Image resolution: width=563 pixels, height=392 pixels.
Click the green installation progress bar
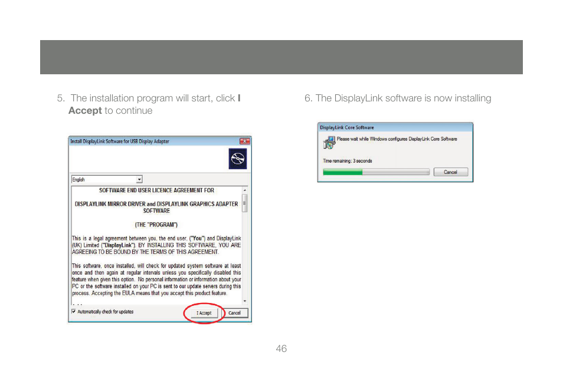click(377, 172)
